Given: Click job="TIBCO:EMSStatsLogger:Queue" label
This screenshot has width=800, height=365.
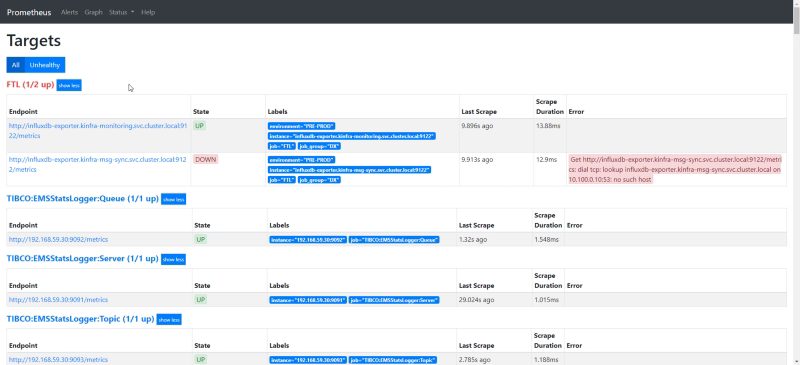Looking at the screenshot, I should click(394, 240).
